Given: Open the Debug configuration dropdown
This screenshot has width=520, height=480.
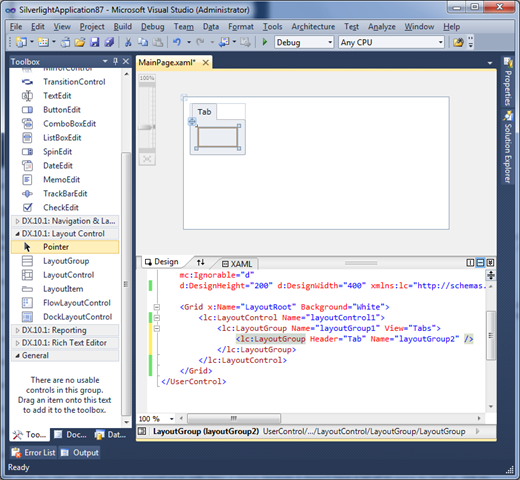Looking at the screenshot, I should coord(330,42).
